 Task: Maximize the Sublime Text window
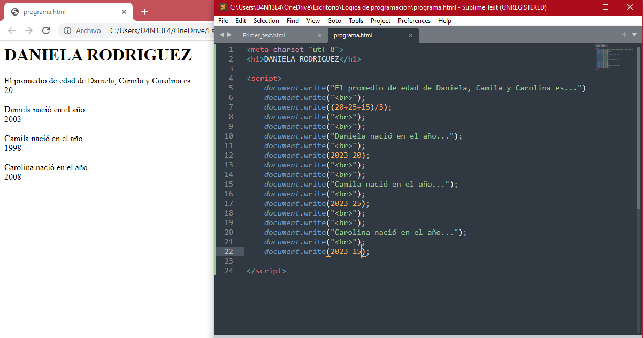(605, 7)
